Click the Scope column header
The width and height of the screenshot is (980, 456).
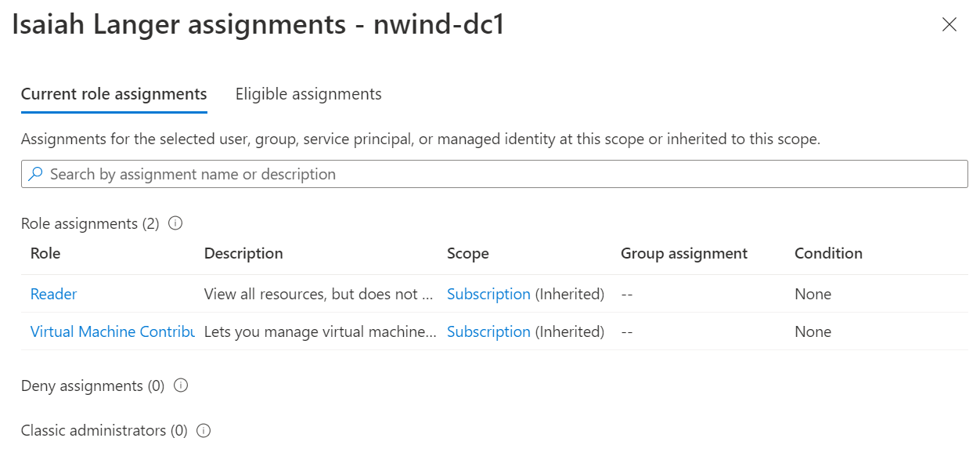pyautogui.click(x=468, y=253)
